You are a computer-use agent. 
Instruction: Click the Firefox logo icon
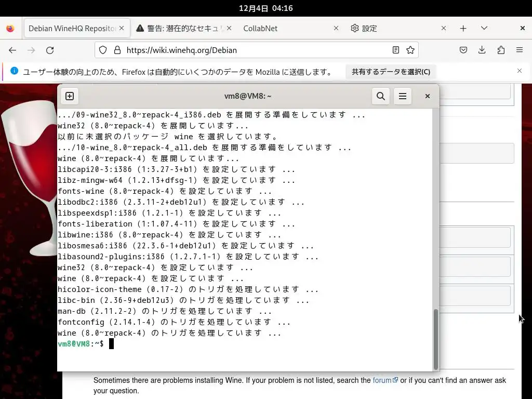point(10,28)
